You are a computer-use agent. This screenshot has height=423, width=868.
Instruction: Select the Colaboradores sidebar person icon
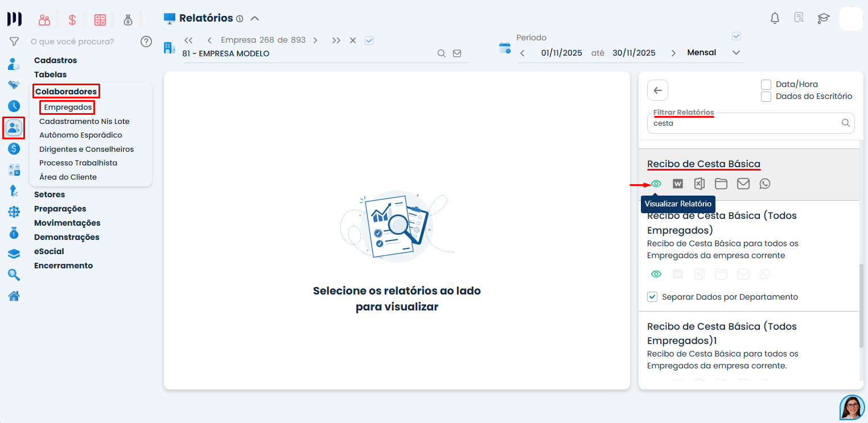pos(13,127)
